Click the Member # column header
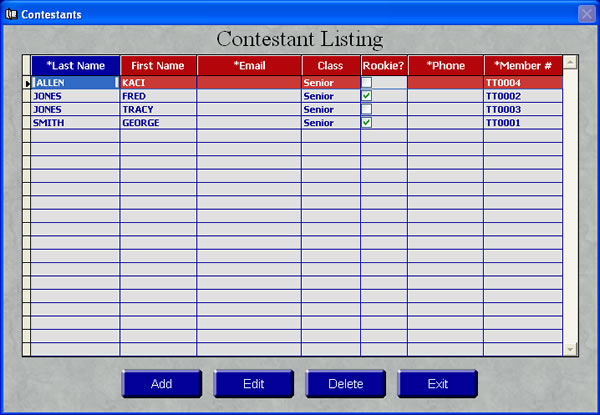The image size is (600, 415). (x=523, y=66)
